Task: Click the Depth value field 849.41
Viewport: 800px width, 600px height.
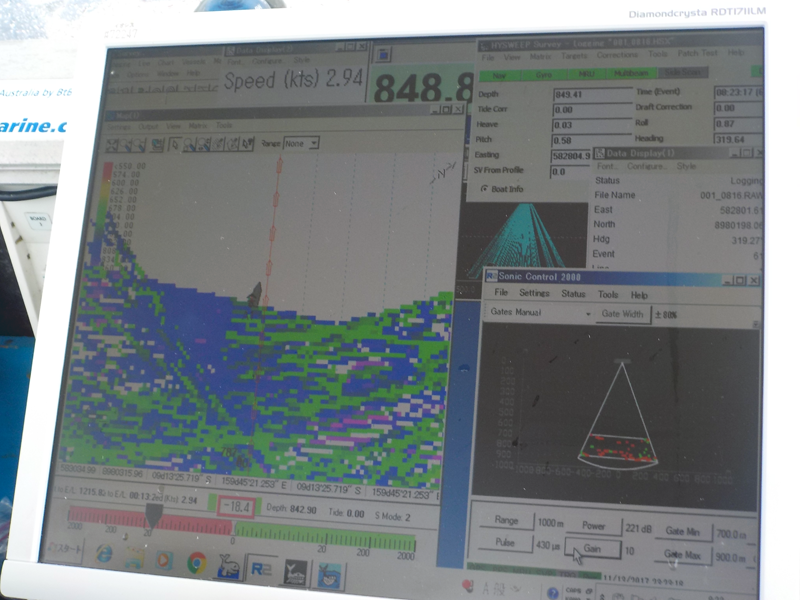Action: [592, 94]
